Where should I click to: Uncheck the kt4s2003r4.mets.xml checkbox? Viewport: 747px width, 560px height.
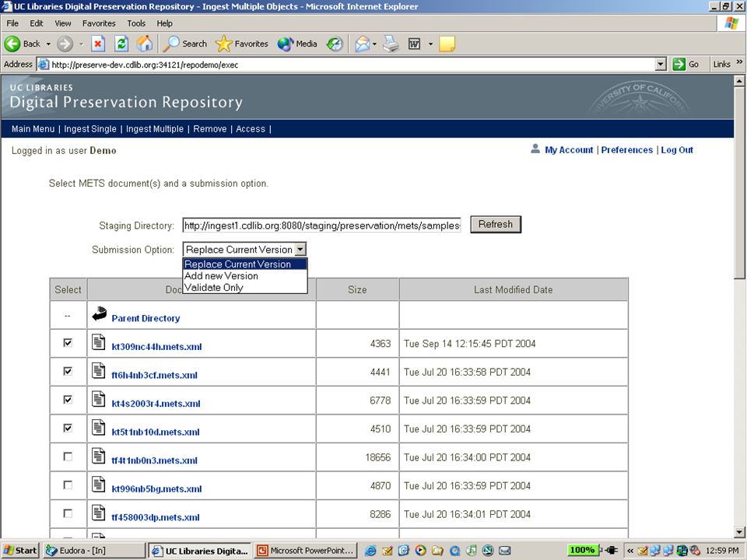click(68, 400)
